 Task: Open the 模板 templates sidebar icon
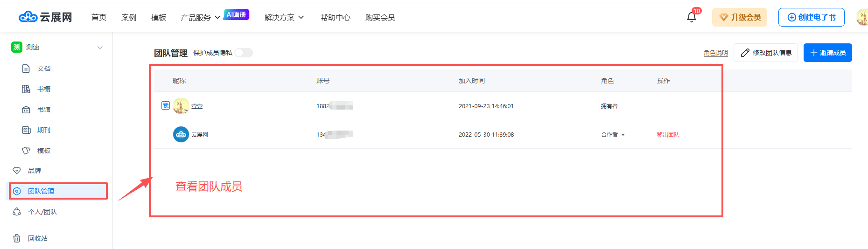pos(26,151)
